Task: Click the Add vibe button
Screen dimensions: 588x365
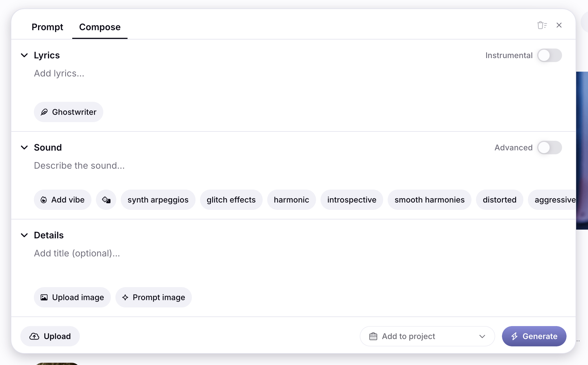Action: (x=63, y=200)
